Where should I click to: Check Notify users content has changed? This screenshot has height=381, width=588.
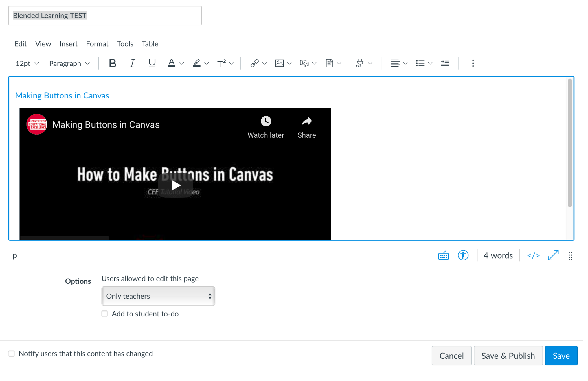(12, 354)
